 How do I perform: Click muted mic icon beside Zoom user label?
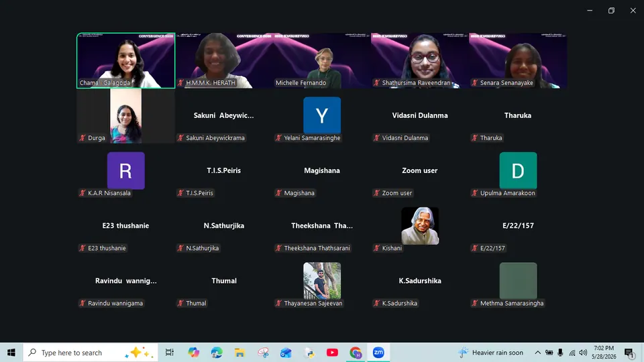pyautogui.click(x=376, y=193)
